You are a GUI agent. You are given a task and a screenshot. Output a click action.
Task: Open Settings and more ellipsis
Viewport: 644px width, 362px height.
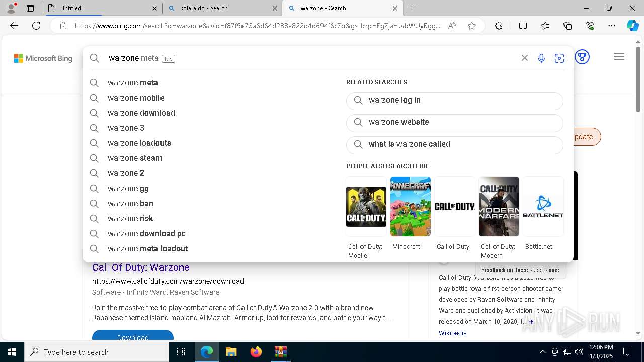coord(612,26)
